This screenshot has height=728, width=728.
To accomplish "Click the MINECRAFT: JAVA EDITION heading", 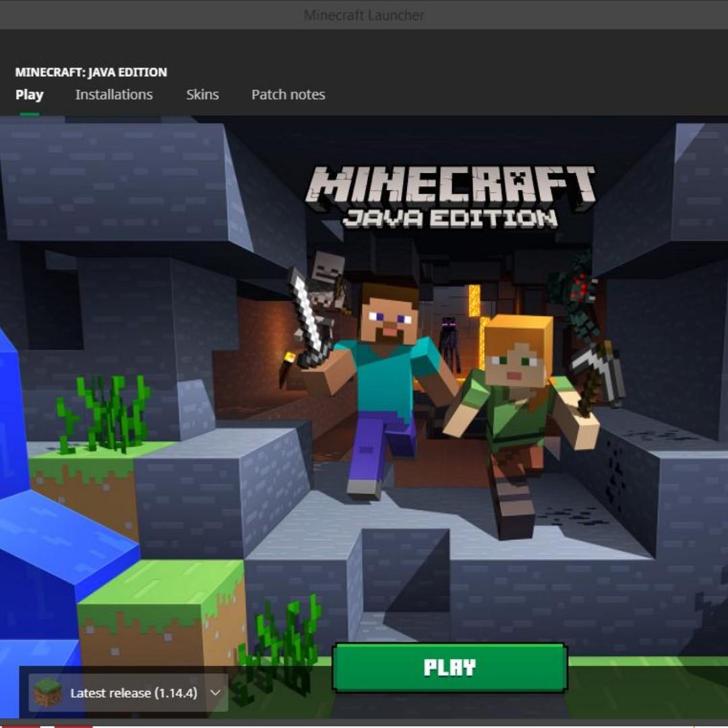I will click(92, 72).
